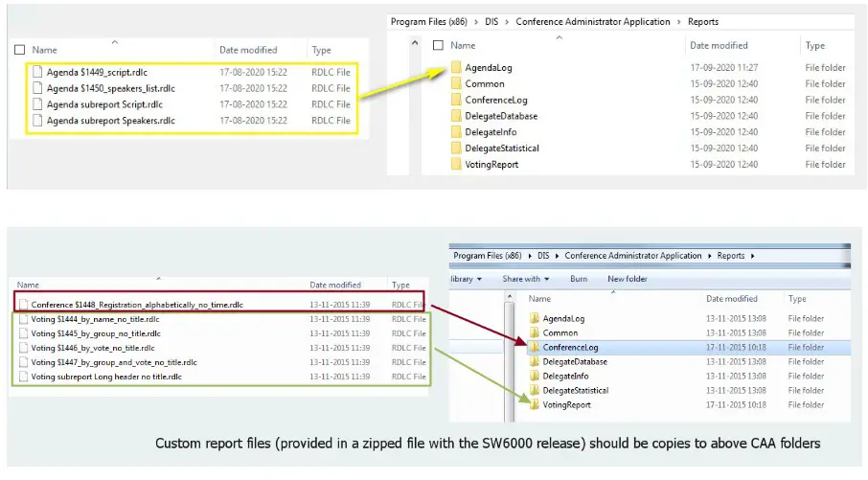The image size is (868, 480).
Task: Sort by Name column in upper Reports window
Action: coord(463,45)
